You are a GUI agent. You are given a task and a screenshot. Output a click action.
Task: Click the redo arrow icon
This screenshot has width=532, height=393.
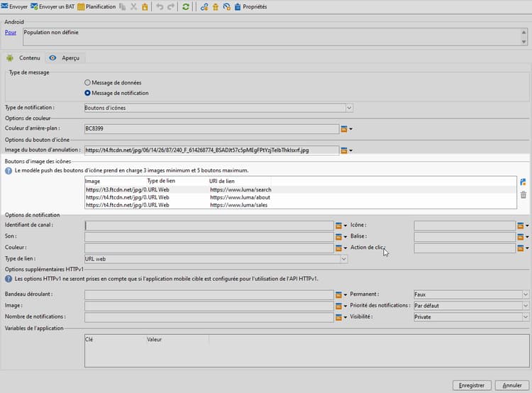point(171,6)
